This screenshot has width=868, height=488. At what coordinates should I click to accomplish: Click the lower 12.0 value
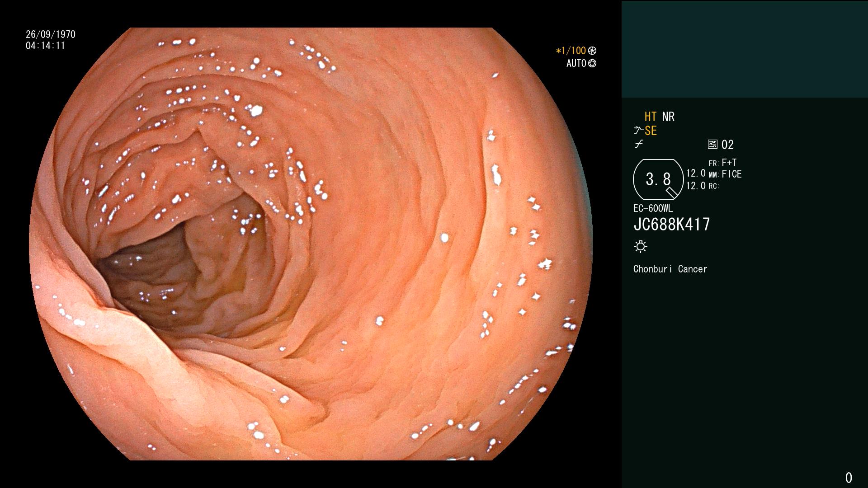click(696, 186)
